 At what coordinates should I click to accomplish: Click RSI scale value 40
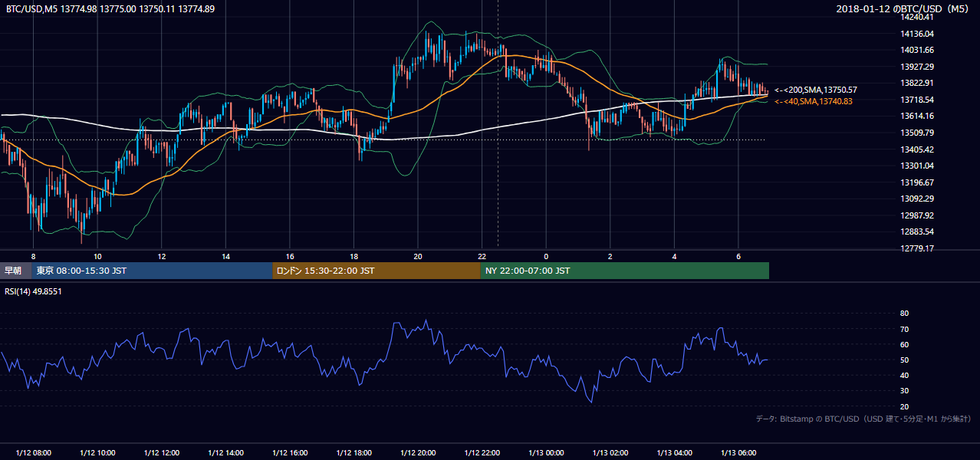(904, 375)
